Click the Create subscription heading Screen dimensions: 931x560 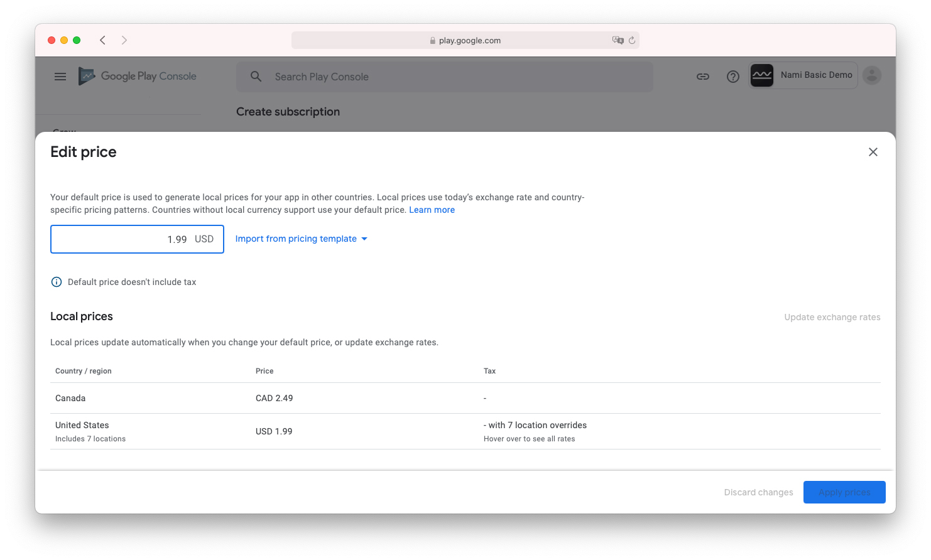pyautogui.click(x=288, y=112)
